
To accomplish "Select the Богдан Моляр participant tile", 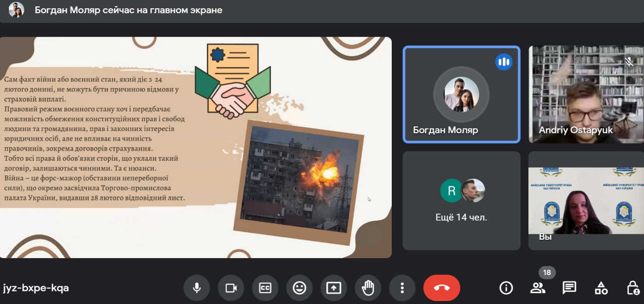I will [x=461, y=94].
